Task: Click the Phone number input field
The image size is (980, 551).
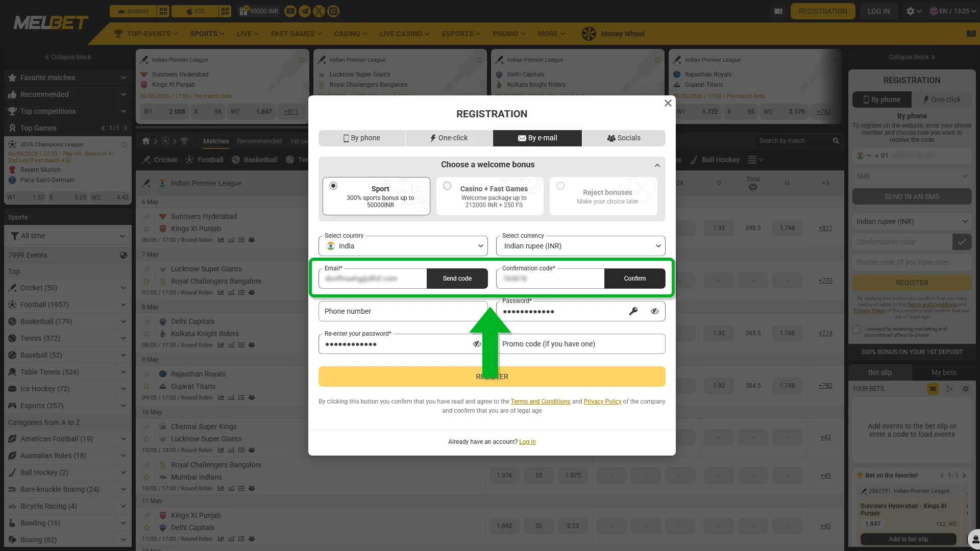Action: point(403,311)
